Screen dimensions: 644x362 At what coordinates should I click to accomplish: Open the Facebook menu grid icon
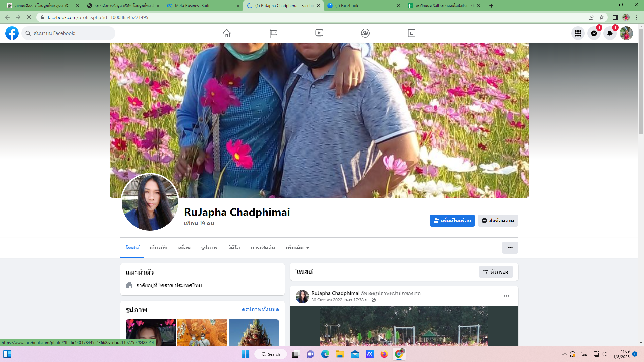[578, 33]
